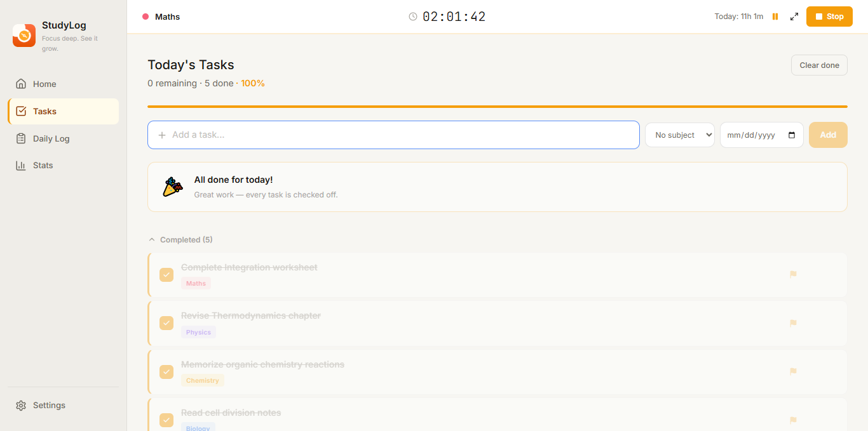Stop the Maths study session
The height and width of the screenshot is (431, 868).
tap(829, 17)
